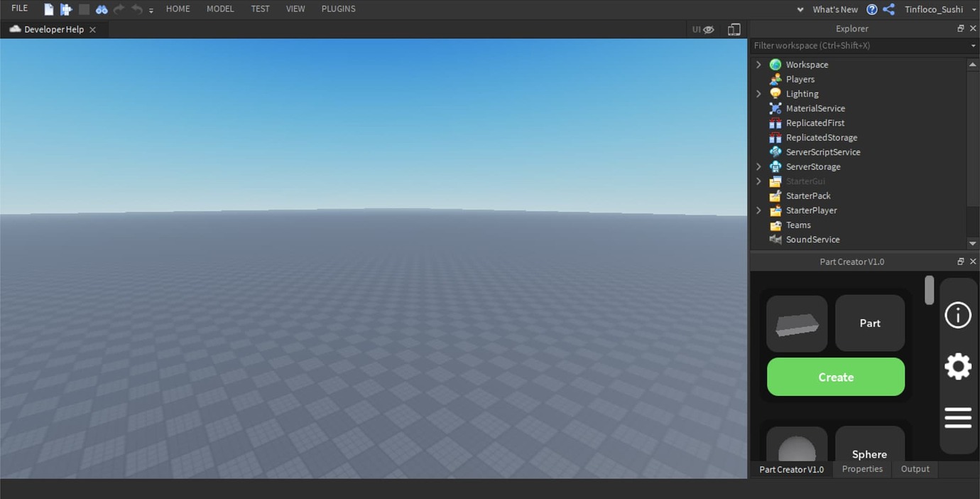Click the Explorer scroll down arrow
The width and height of the screenshot is (980, 499).
(x=973, y=243)
